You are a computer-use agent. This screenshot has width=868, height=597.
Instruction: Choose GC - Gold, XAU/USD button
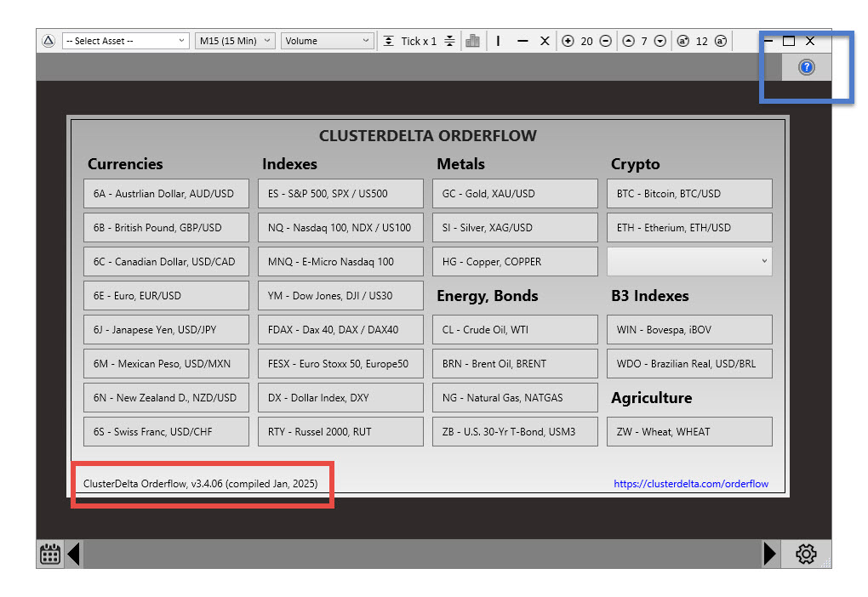click(x=515, y=194)
